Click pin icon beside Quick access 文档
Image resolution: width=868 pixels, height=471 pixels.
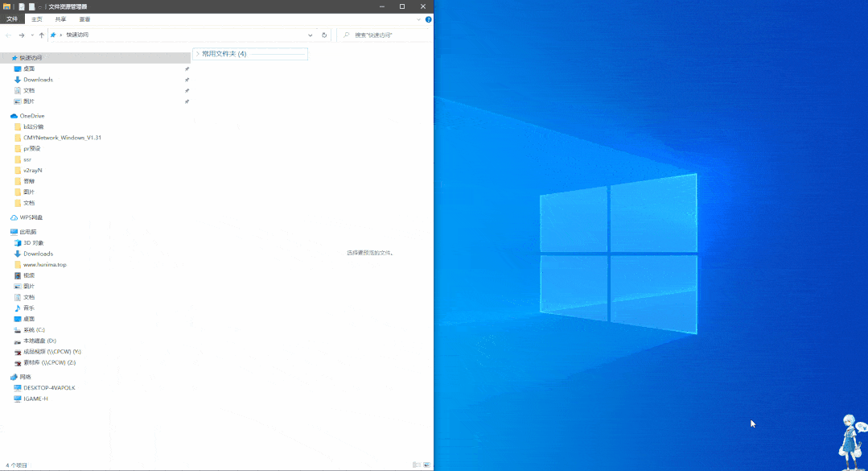tap(187, 90)
